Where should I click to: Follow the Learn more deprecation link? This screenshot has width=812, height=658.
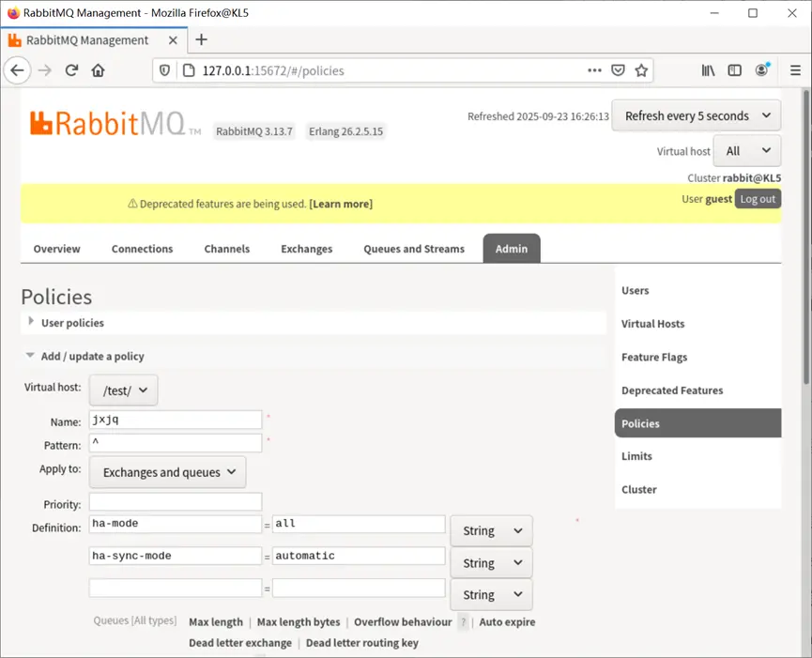pyautogui.click(x=341, y=204)
